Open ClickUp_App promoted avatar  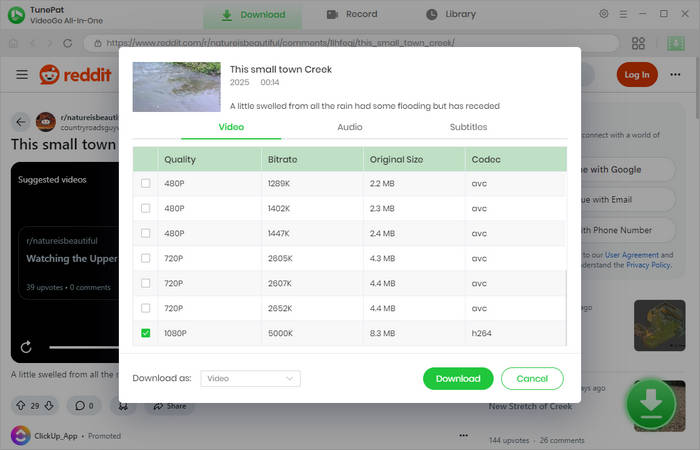click(21, 436)
